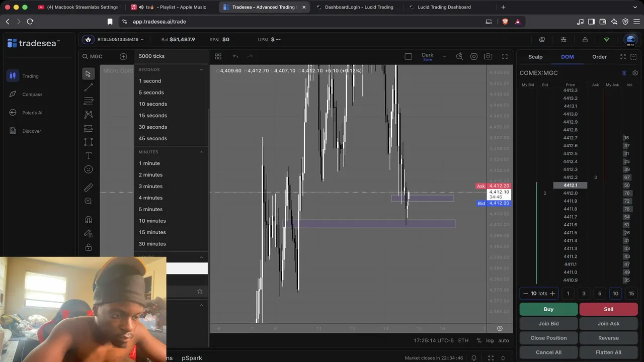
Task: Open the chart layout grid selector
Action: coord(218,56)
